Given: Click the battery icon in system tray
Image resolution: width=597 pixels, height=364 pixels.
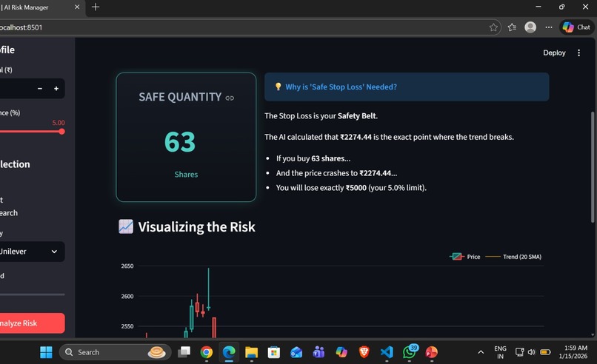Looking at the screenshot, I should point(545,352).
